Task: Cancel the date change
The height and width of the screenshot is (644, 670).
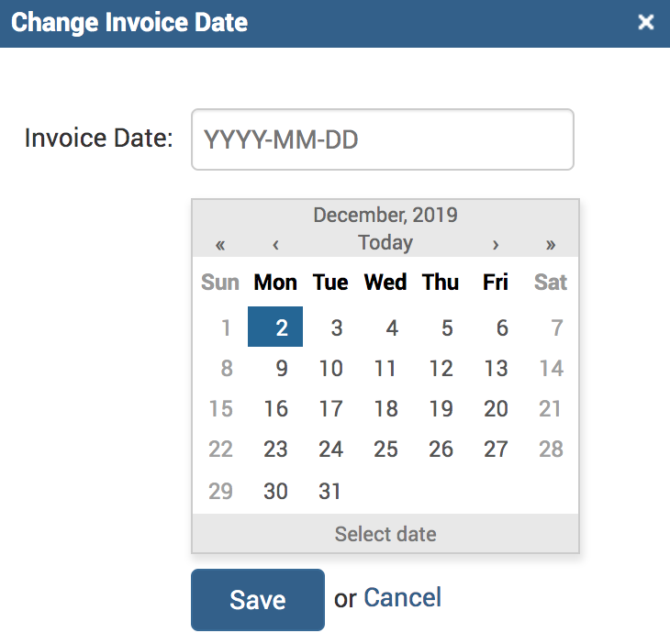Action: (402, 598)
